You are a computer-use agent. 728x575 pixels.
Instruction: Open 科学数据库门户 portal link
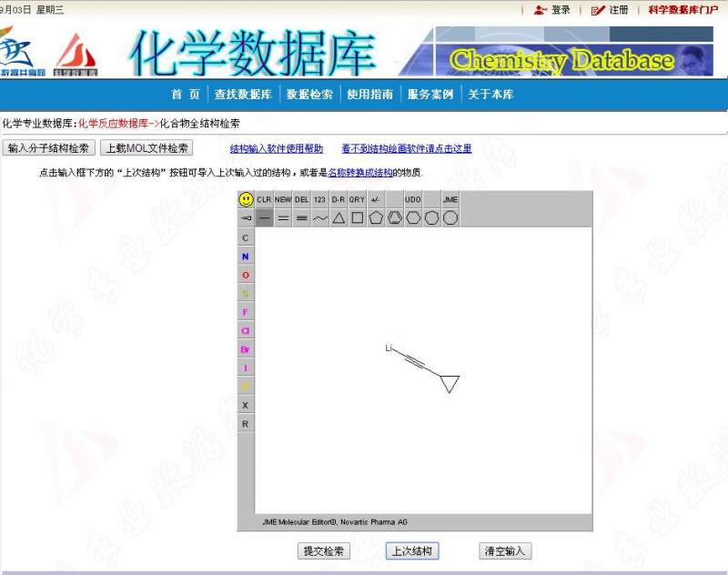[683, 10]
